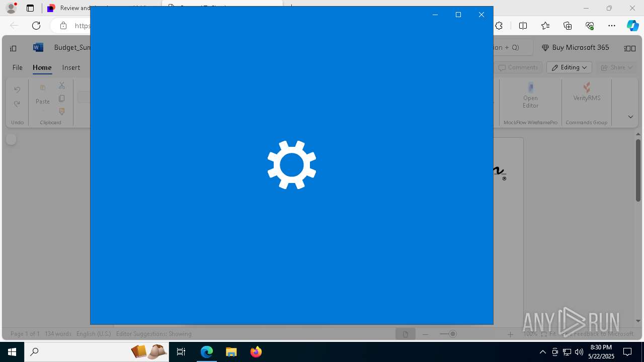Open Edge tab actions menu icon

tap(30, 8)
